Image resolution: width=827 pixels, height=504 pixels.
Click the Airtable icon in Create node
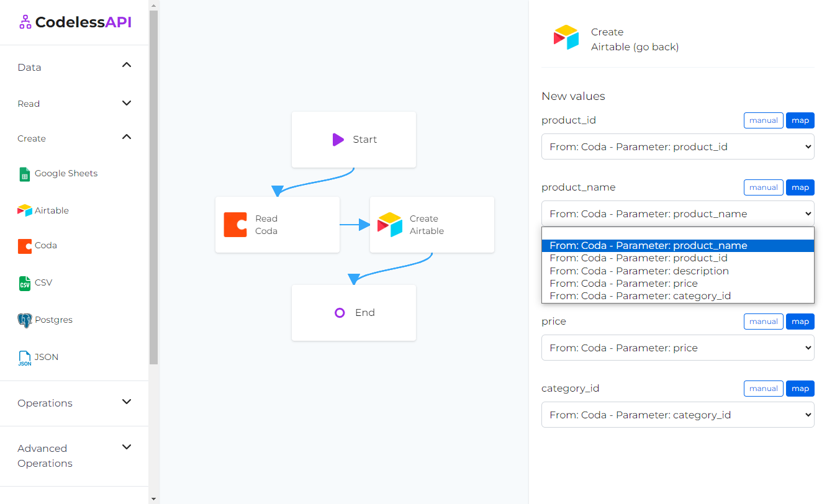tap(390, 225)
